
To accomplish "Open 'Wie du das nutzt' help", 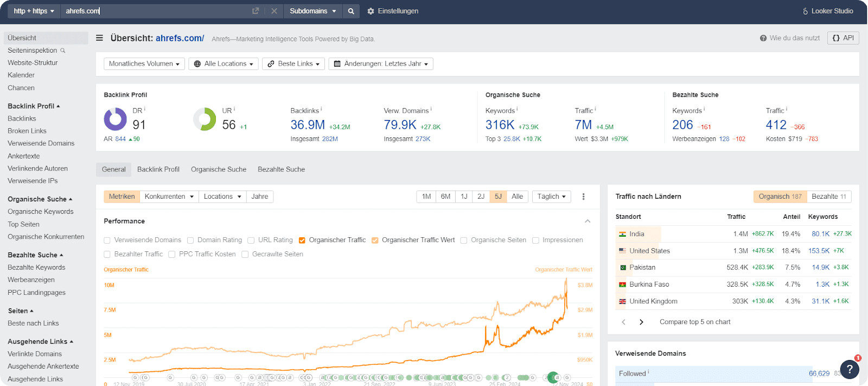I will tap(790, 38).
